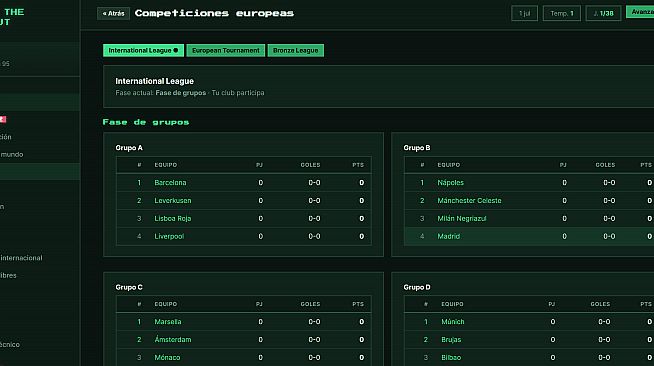
Task: Select the highlighted Madrid row
Action: [529, 236]
